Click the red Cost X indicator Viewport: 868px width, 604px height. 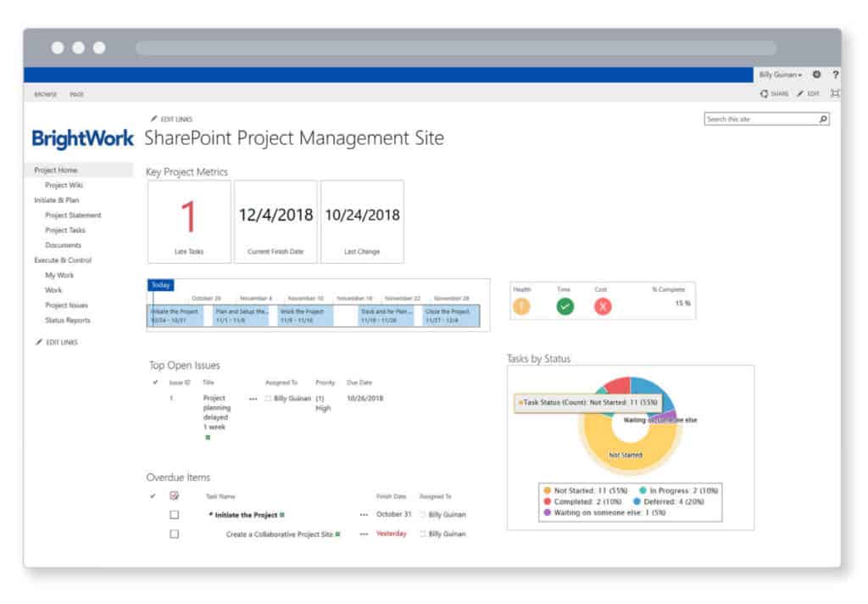[603, 306]
